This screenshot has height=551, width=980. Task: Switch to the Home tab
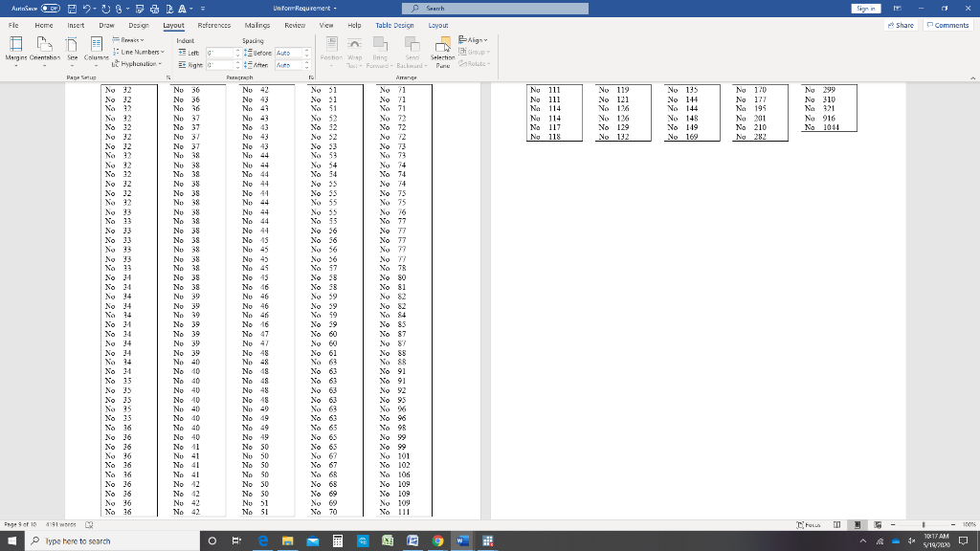(x=44, y=25)
